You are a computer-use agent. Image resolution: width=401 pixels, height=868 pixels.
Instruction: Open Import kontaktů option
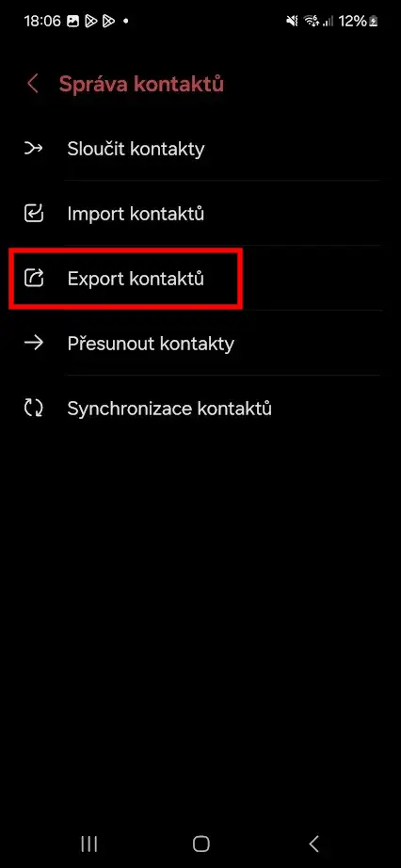(x=200, y=213)
